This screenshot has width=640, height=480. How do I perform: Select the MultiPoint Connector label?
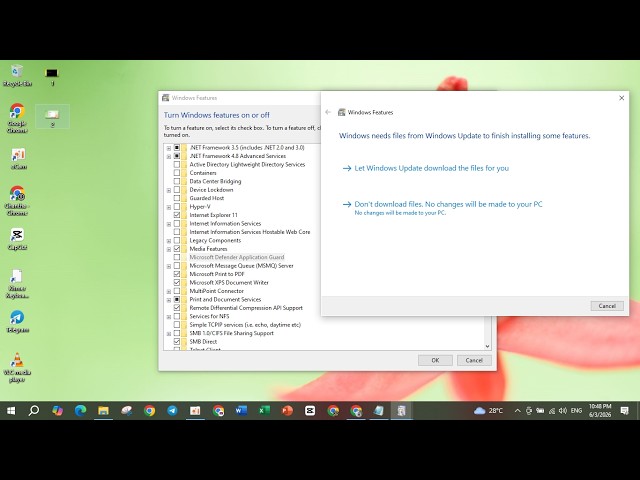point(217,291)
